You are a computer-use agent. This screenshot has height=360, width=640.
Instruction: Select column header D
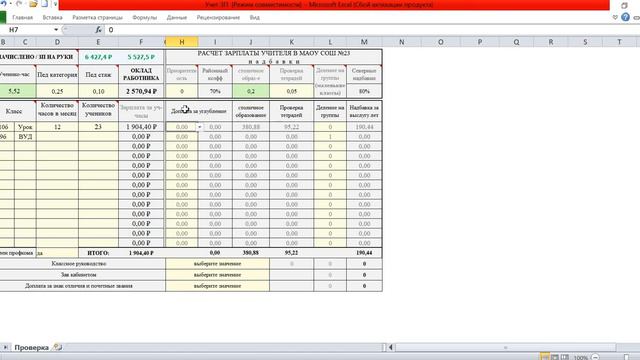click(57, 42)
